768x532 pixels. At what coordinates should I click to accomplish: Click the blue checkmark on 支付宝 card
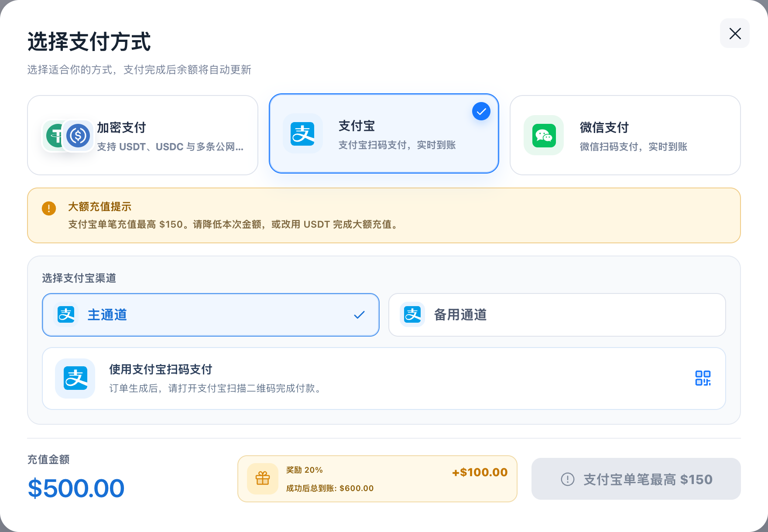[481, 112]
